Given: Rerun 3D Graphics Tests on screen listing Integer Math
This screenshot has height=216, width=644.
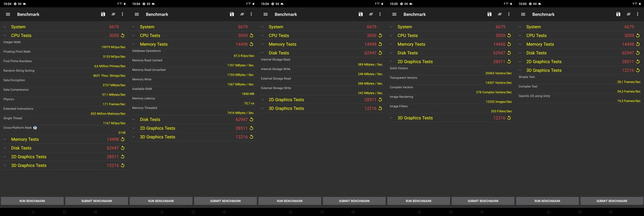Looking at the screenshot, I should (123, 166).
